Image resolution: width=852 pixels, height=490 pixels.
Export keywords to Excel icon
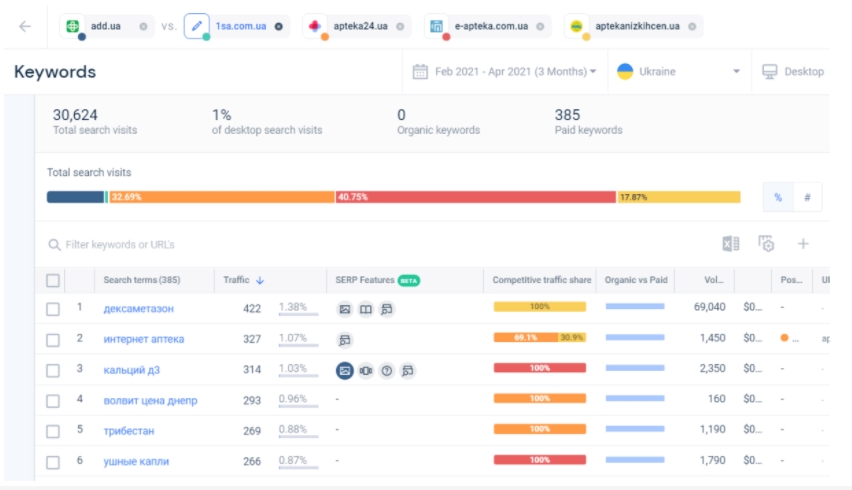point(731,244)
